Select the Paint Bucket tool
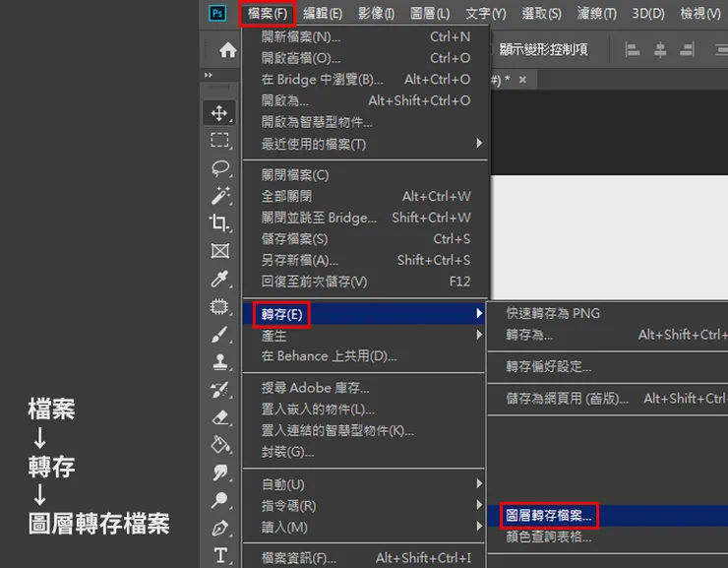Image resolution: width=728 pixels, height=568 pixels. pos(220,445)
